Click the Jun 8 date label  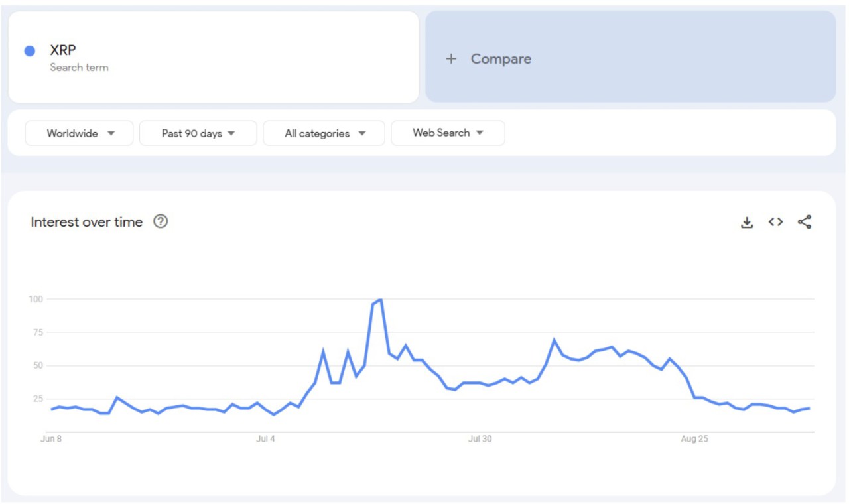coord(51,439)
